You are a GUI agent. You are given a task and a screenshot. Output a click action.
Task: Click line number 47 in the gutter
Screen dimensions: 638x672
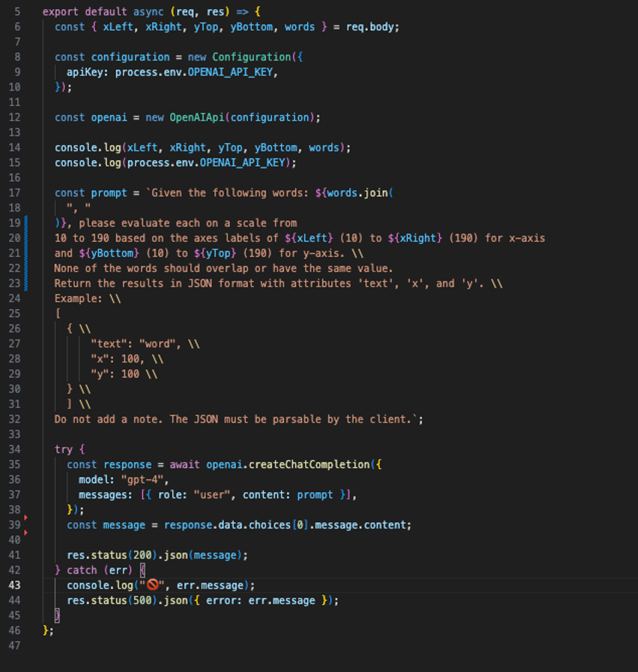click(14, 645)
